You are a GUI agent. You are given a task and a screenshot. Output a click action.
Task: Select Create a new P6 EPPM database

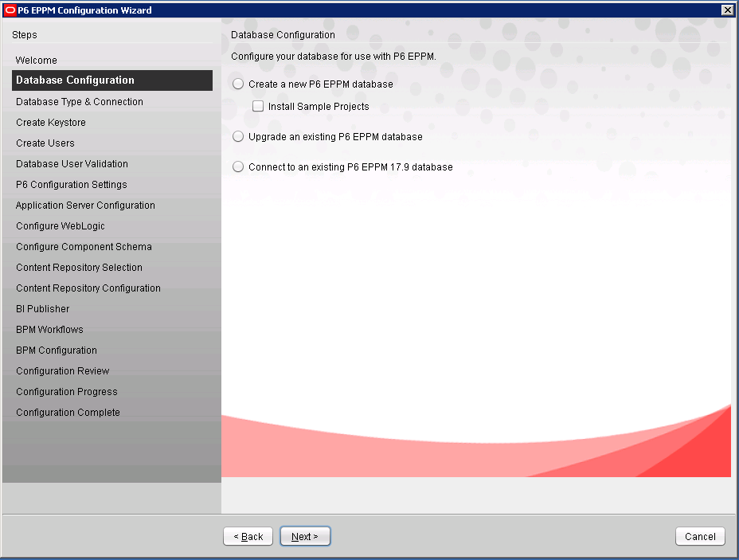click(238, 84)
